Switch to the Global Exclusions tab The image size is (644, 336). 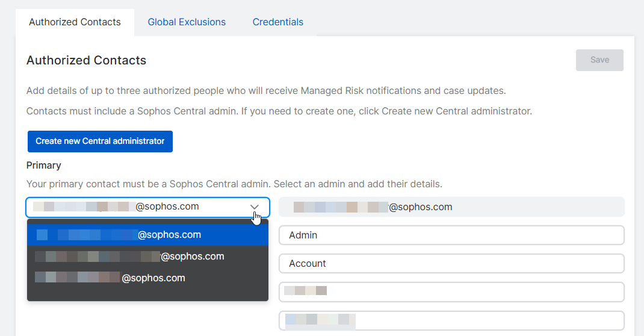click(187, 22)
